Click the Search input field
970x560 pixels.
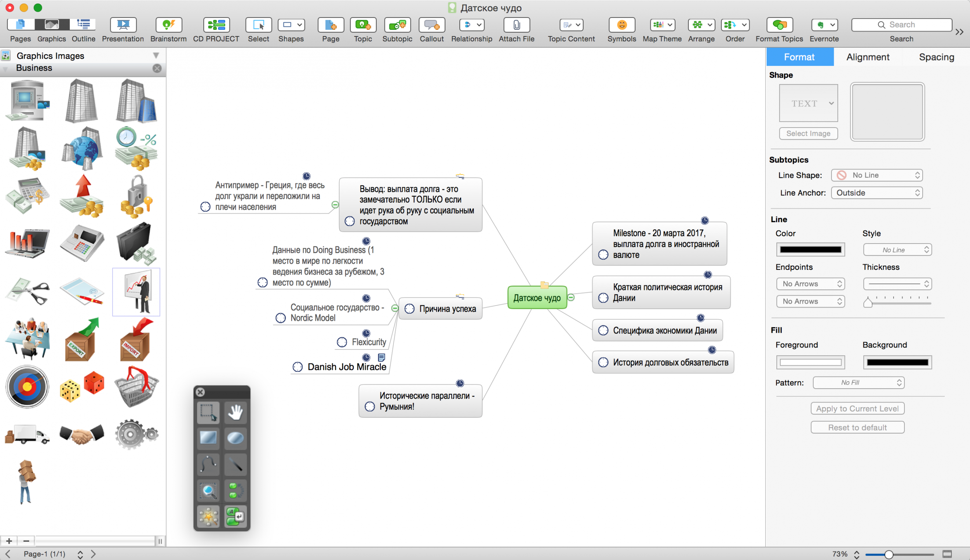(902, 25)
